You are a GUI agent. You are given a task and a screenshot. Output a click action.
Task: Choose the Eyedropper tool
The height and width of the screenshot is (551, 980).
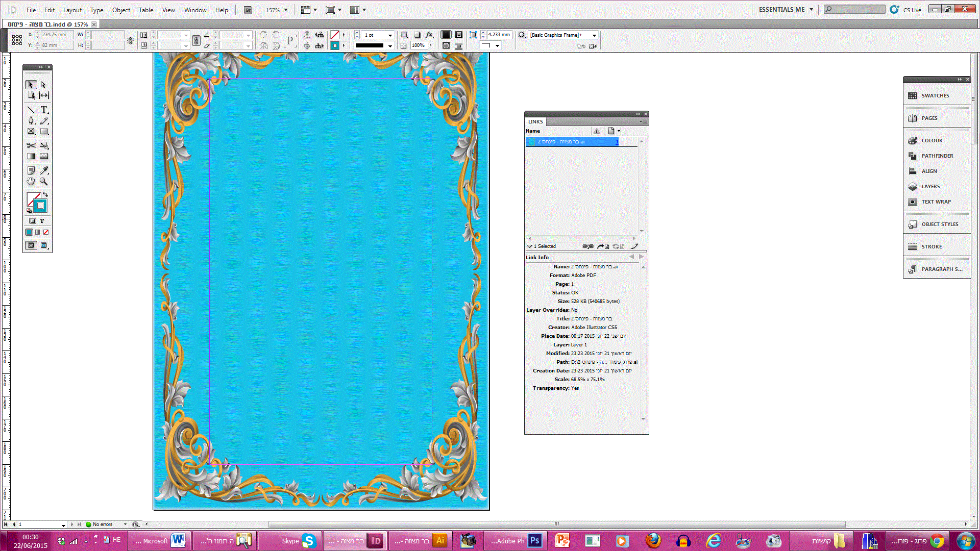pyautogui.click(x=44, y=170)
